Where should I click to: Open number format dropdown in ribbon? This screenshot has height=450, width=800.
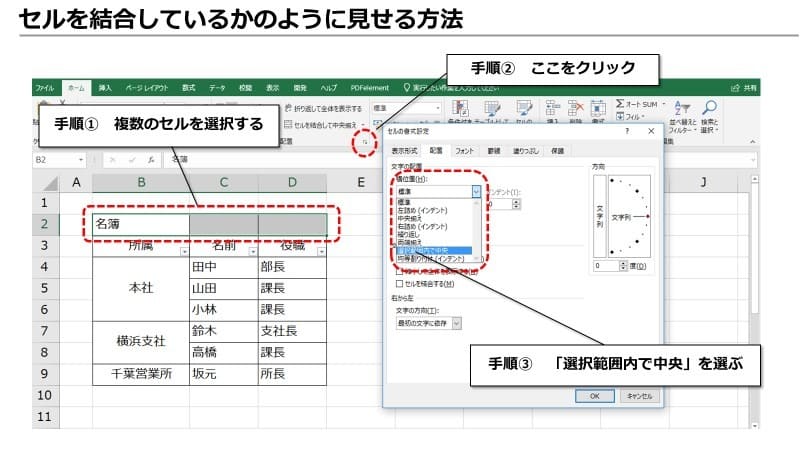(x=438, y=108)
